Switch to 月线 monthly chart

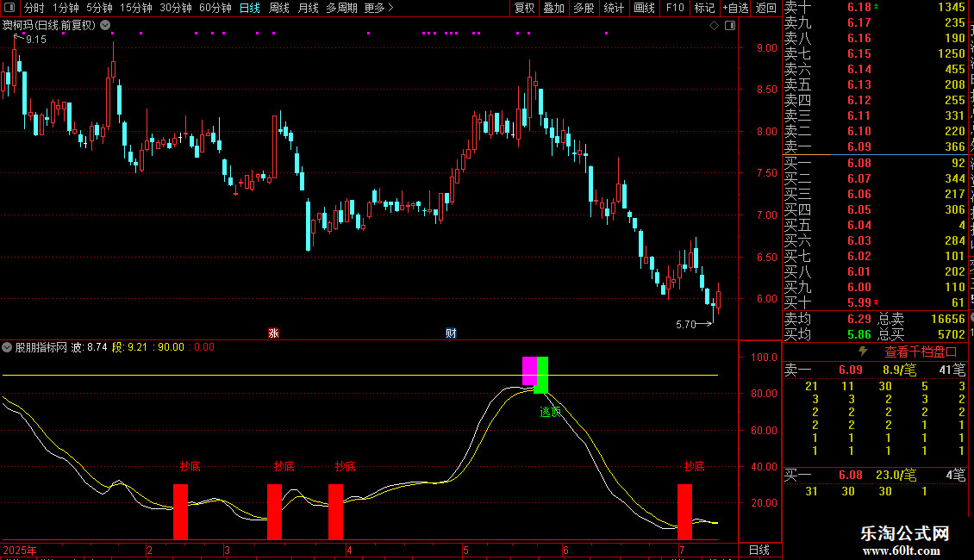coord(308,8)
